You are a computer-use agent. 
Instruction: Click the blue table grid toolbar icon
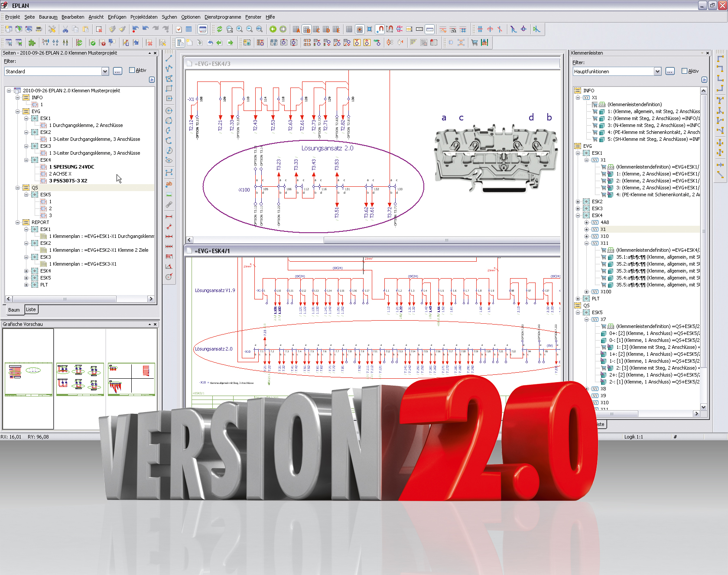click(x=189, y=29)
